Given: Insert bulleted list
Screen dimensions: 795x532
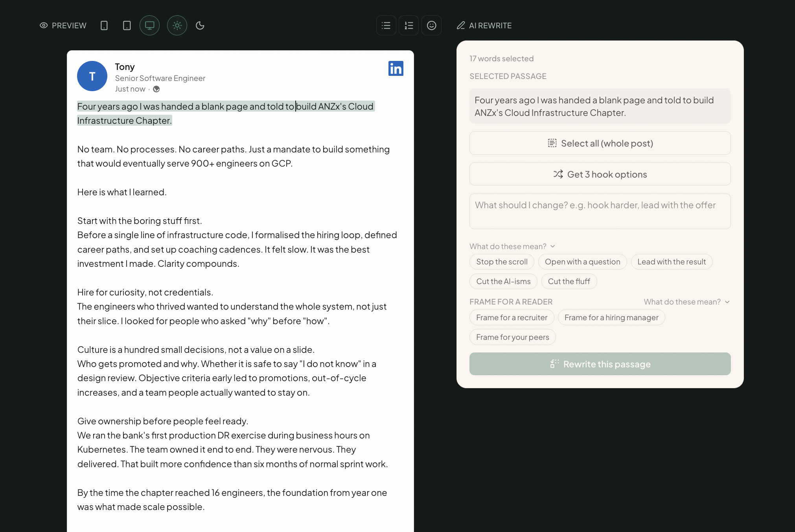Looking at the screenshot, I should pyautogui.click(x=386, y=26).
